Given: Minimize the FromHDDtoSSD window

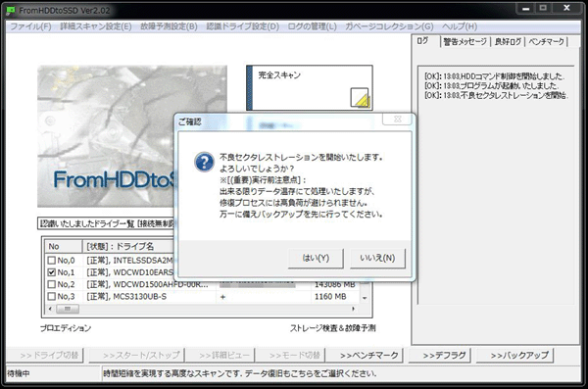Looking at the screenshot, I should click(525, 8).
